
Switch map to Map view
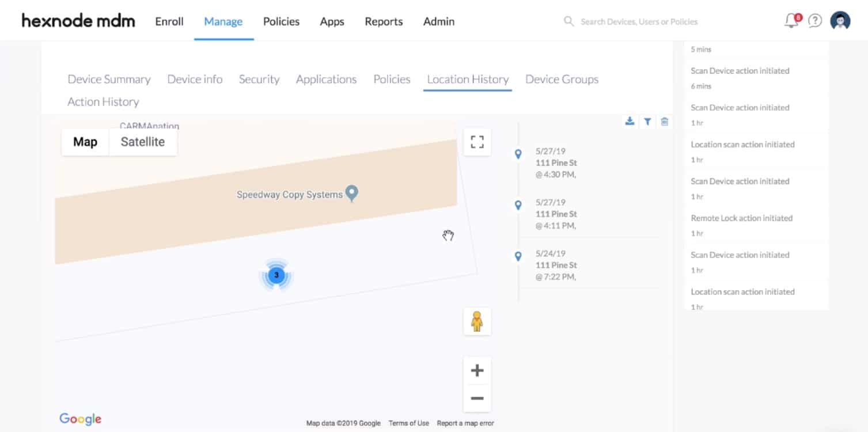tap(85, 142)
